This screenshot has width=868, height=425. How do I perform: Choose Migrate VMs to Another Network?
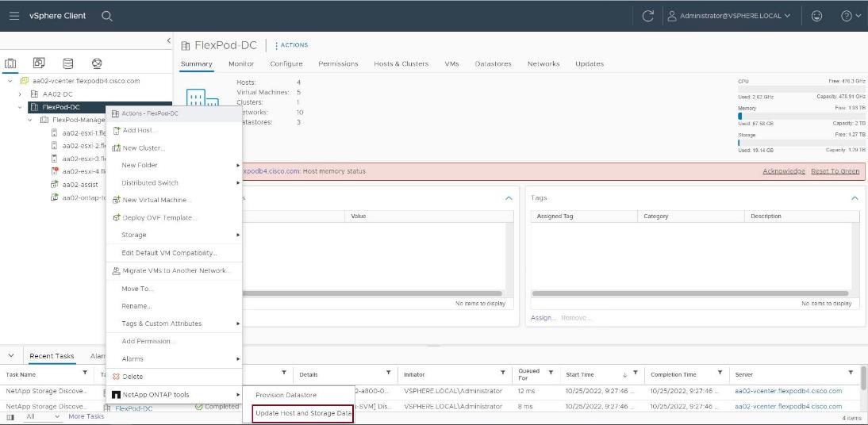click(x=174, y=270)
